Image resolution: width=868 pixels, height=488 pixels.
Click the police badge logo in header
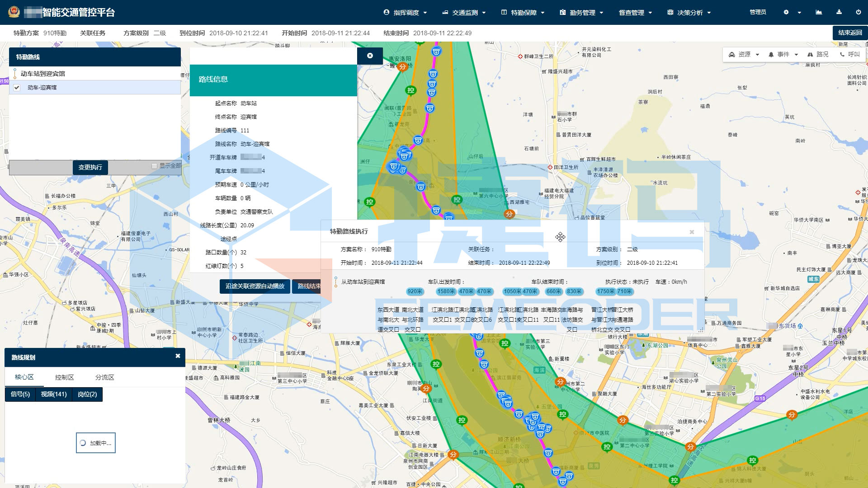(x=14, y=12)
